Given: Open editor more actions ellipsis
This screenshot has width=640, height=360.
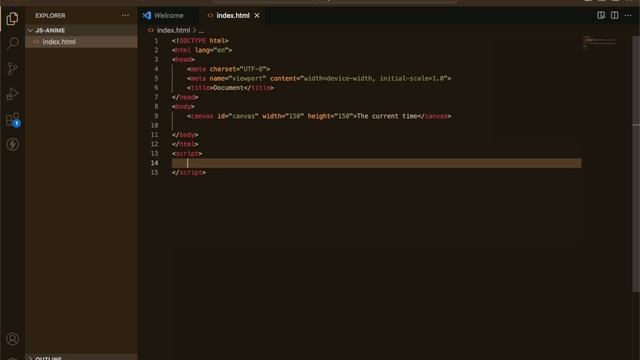Looking at the screenshot, I should [x=628, y=16].
